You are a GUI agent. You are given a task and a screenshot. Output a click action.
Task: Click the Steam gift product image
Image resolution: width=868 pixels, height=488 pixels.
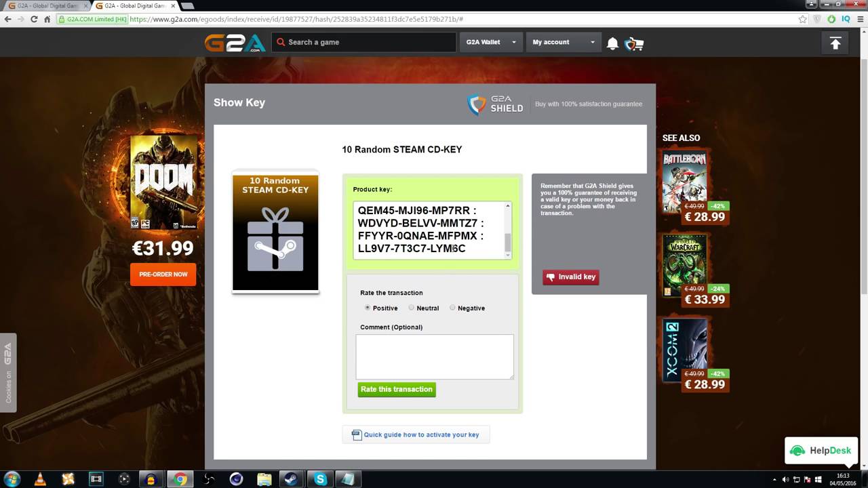(275, 232)
